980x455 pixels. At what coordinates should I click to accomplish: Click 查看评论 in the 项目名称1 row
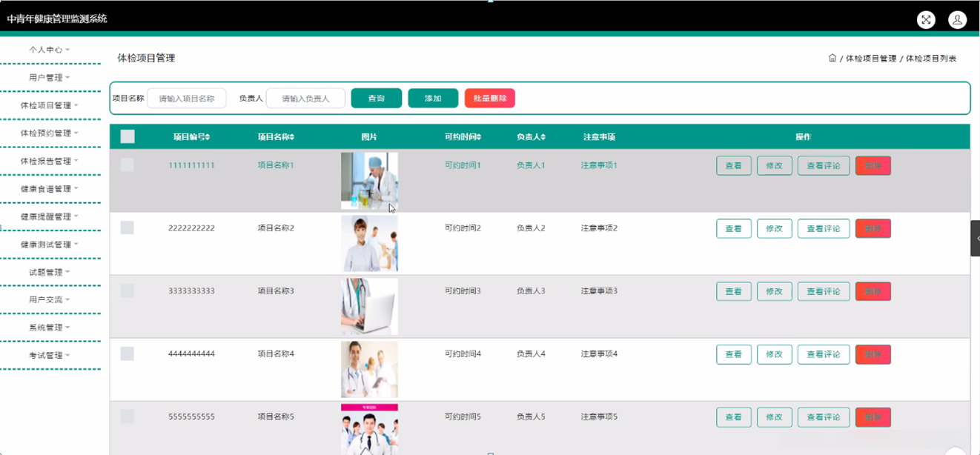824,165
